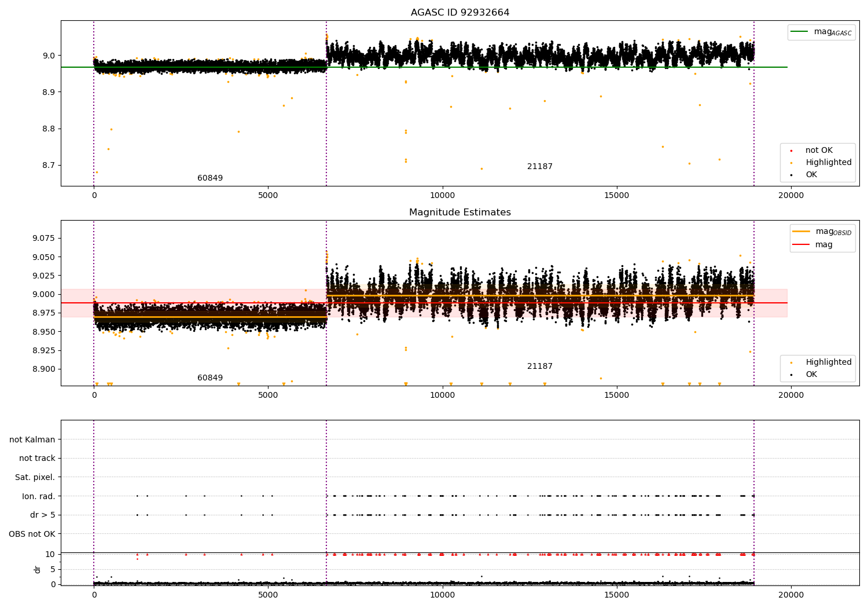Click the '9.025' y-tick label
The width and height of the screenshot is (868, 608).
tap(44, 276)
